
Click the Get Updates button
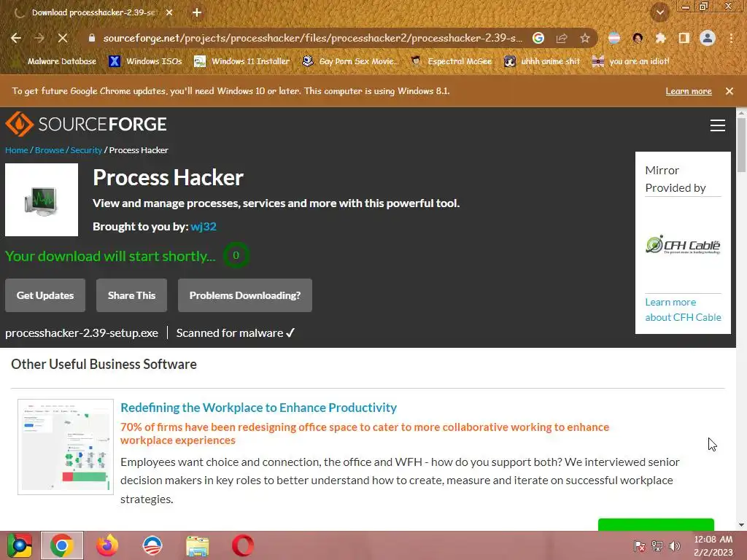[x=45, y=295]
